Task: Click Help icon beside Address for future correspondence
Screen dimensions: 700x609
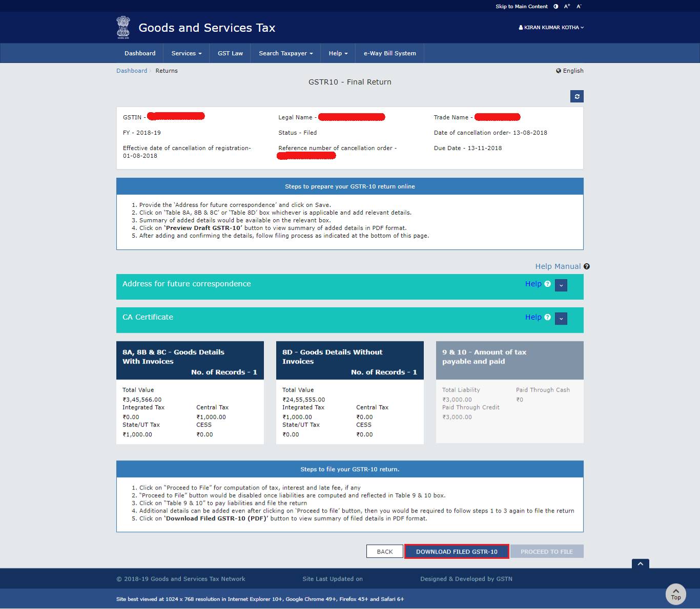Action: 547,283
